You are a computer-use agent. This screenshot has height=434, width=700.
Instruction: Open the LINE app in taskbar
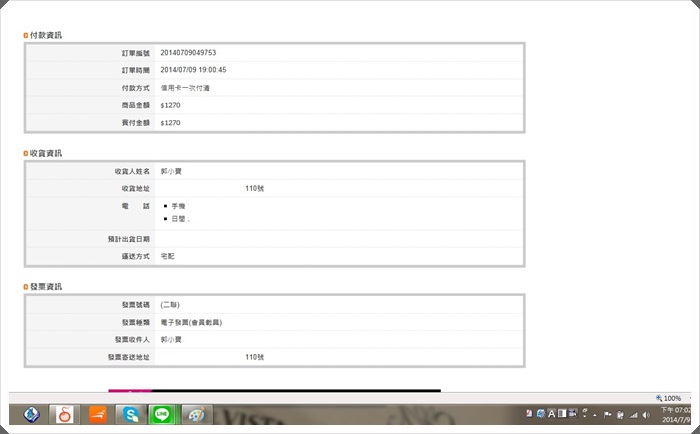pyautogui.click(x=162, y=414)
